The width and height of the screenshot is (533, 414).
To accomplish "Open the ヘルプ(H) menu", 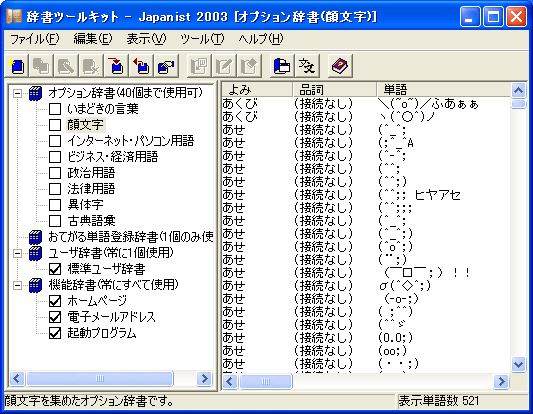I will 261,39.
